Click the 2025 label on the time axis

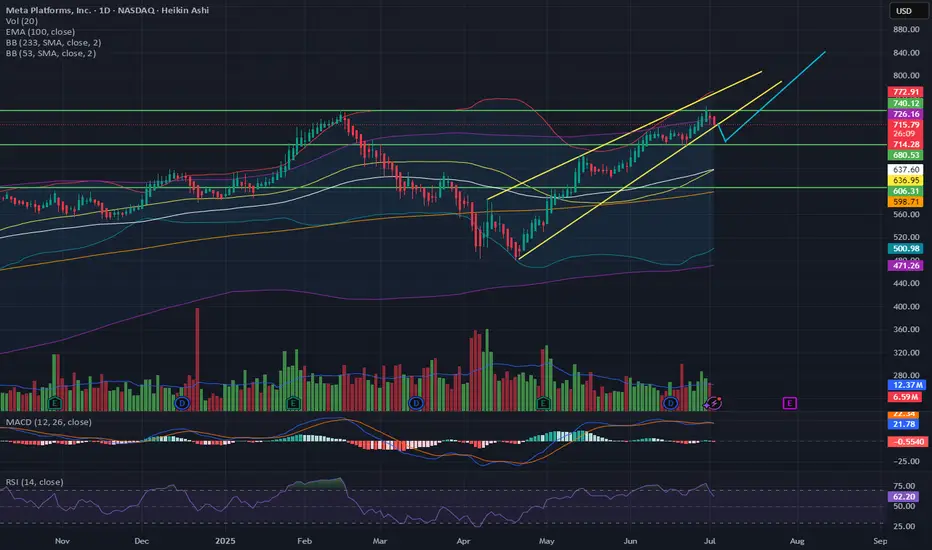[225, 541]
